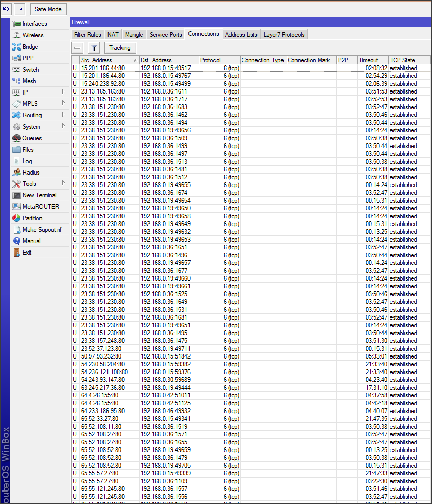Click the Routing menu icon

coord(17,115)
